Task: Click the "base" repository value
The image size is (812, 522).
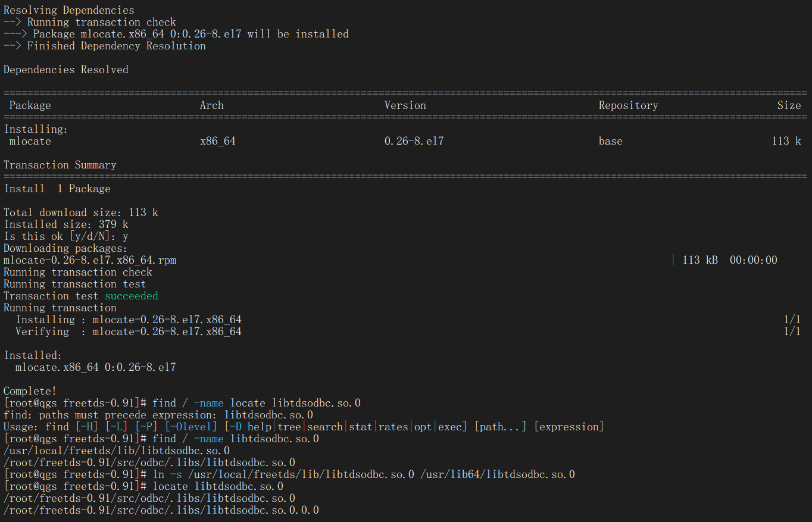Action: click(610, 141)
